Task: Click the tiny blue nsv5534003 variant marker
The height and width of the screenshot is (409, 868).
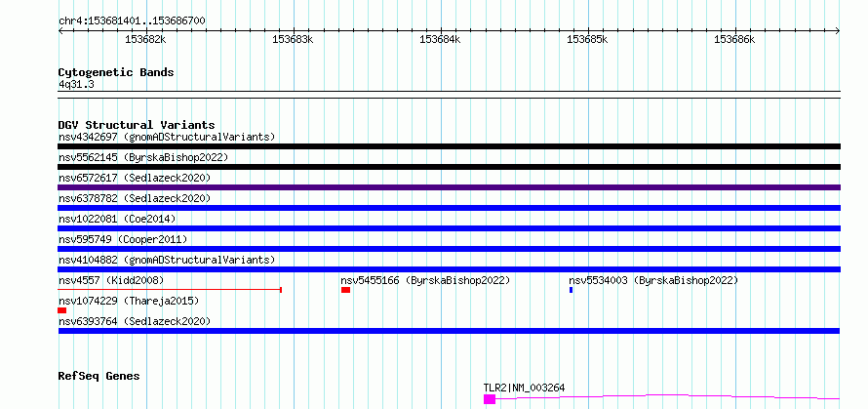Action: coord(572,290)
